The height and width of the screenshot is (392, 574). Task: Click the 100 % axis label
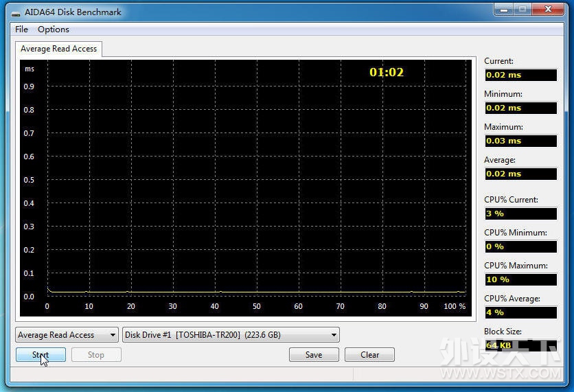455,306
